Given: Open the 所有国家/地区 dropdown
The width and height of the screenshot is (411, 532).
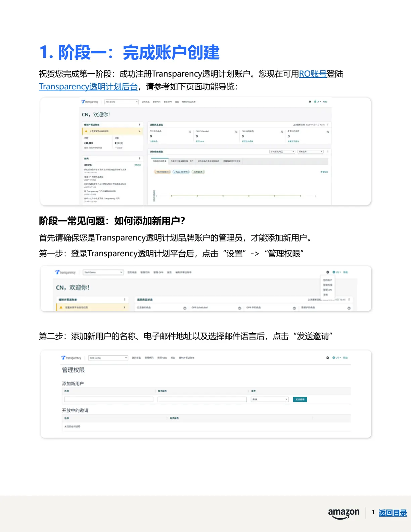Looking at the screenshot, I should tap(282, 152).
